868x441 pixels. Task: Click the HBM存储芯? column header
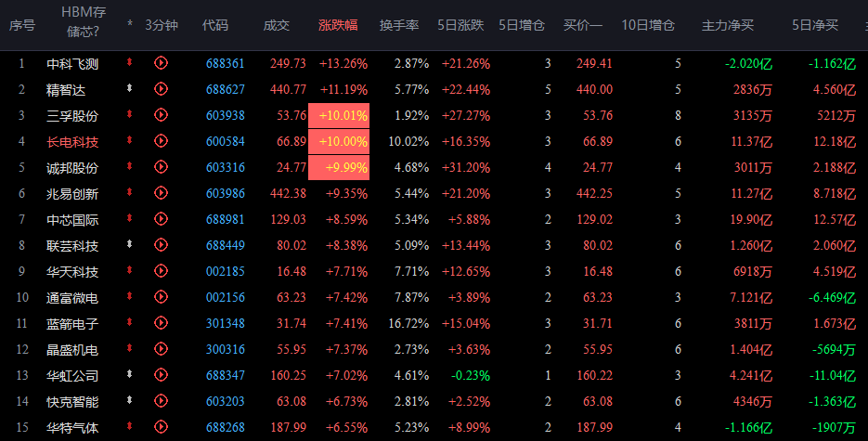pyautogui.click(x=83, y=22)
